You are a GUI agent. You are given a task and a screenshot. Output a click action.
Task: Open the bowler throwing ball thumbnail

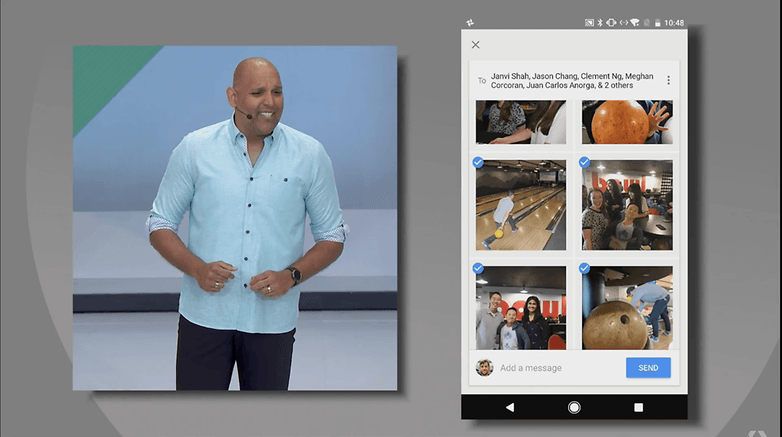521,205
